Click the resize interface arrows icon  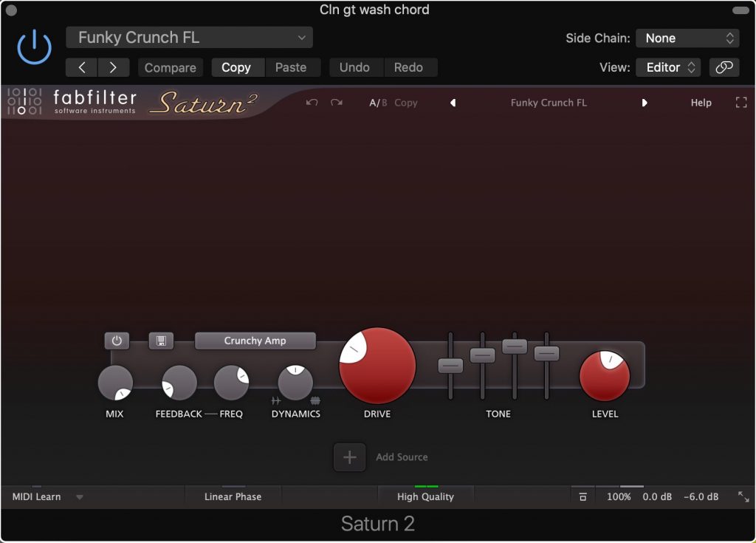pos(743,496)
